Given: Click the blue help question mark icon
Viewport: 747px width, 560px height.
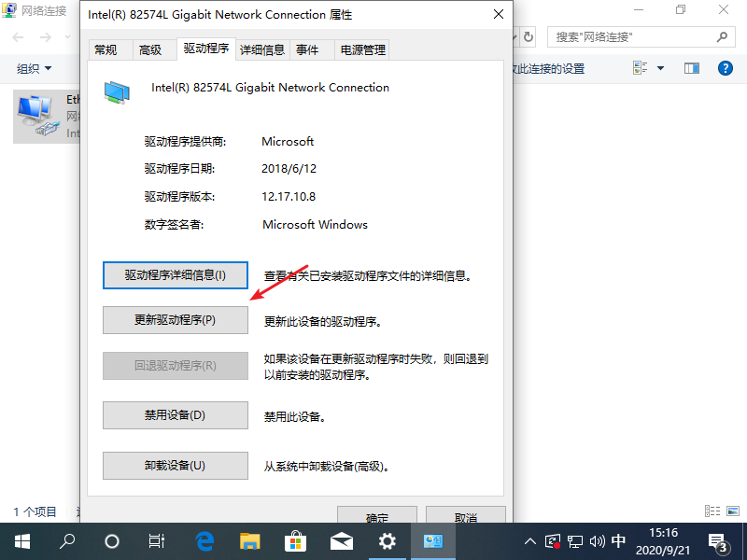Looking at the screenshot, I should 725,69.
